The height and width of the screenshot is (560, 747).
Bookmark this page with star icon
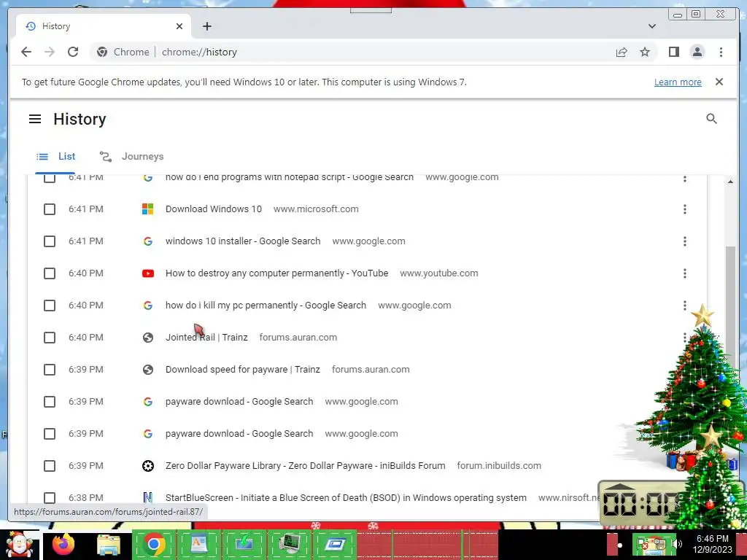645,52
